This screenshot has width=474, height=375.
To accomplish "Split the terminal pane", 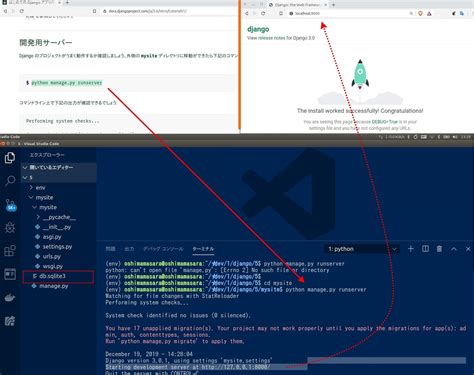I will click(425, 249).
